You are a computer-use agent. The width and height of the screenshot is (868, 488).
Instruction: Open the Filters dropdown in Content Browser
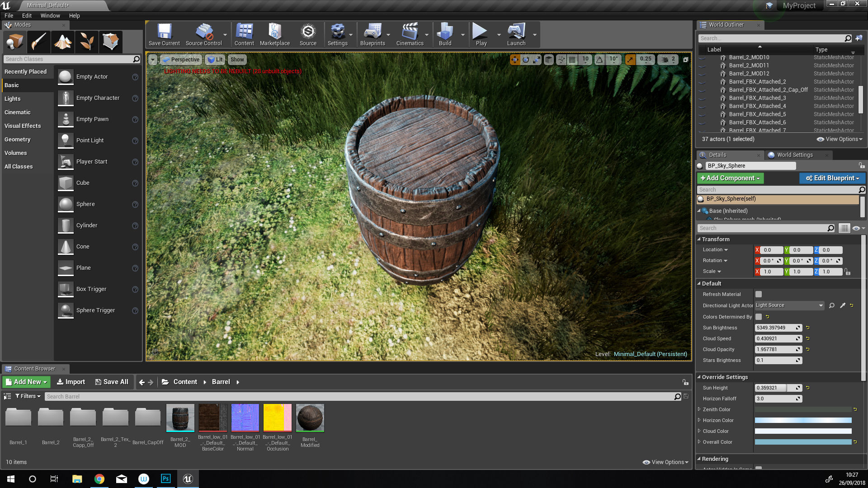[28, 396]
